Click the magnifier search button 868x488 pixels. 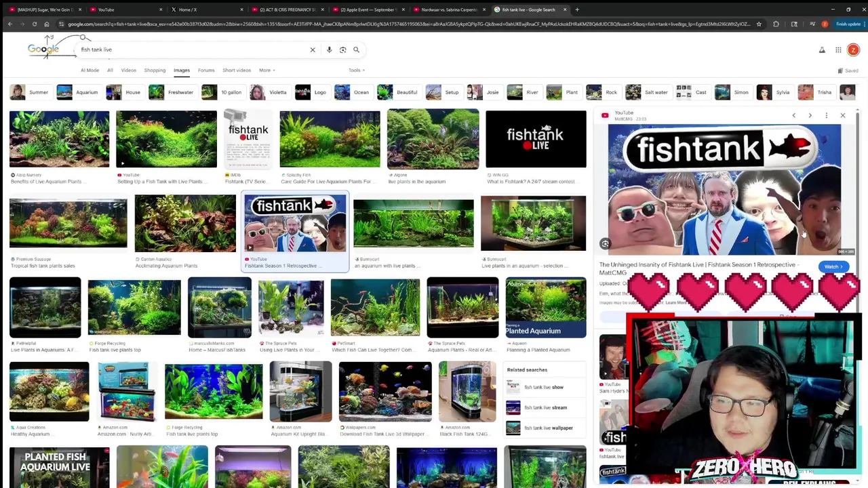click(x=356, y=49)
